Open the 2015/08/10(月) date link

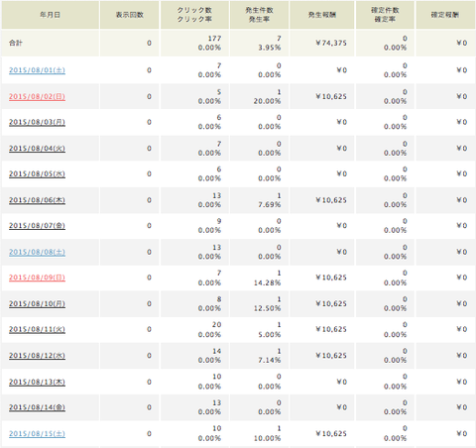(x=37, y=303)
